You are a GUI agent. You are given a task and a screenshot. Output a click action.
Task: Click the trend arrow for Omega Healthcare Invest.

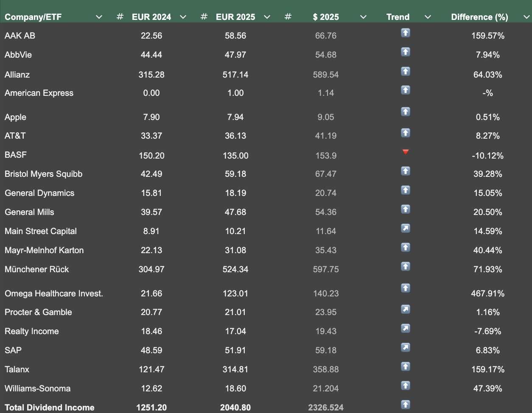(x=406, y=288)
